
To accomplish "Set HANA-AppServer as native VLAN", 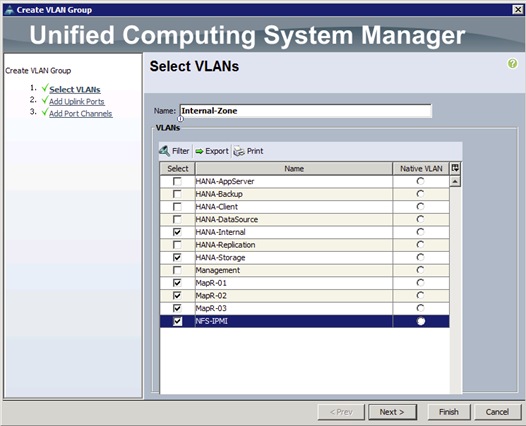I will pyautogui.click(x=420, y=181).
